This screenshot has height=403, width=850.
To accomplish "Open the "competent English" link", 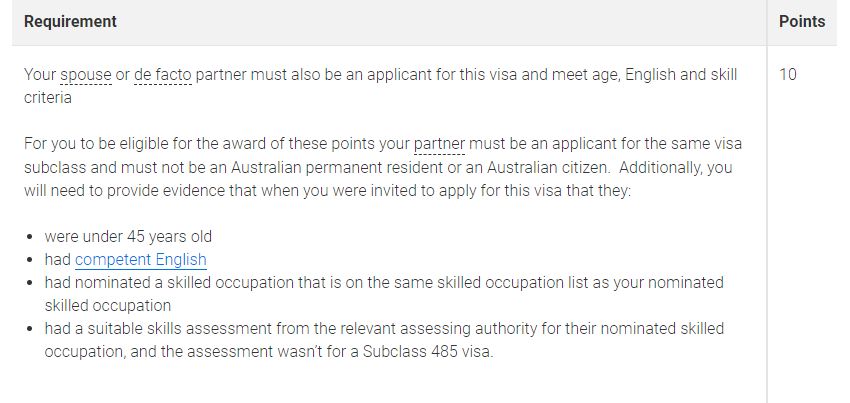I will click(x=141, y=260).
